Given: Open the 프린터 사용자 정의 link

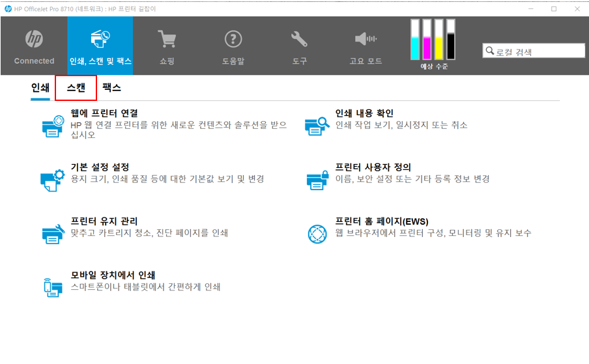Looking at the screenshot, I should [373, 167].
